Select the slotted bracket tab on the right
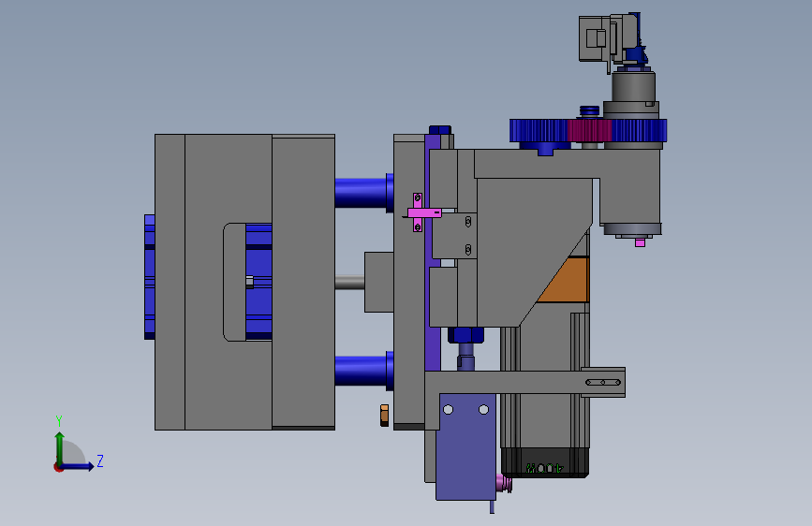The image size is (812, 526). click(x=603, y=382)
